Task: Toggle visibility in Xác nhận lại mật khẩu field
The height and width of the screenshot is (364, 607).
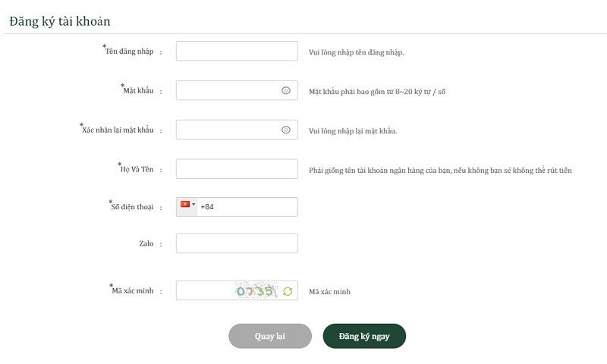Action: coord(286,130)
